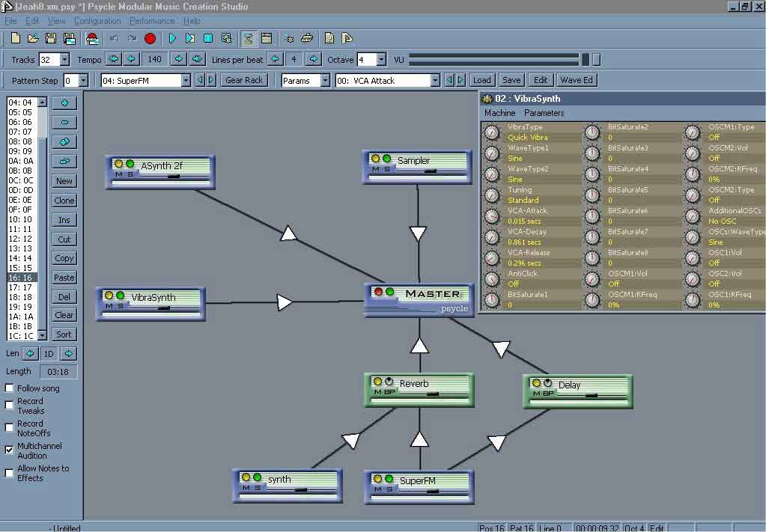Click the VCA-Attack knob in VibraSynth
Viewport: 766px width, 532px height.
pyautogui.click(x=492, y=216)
